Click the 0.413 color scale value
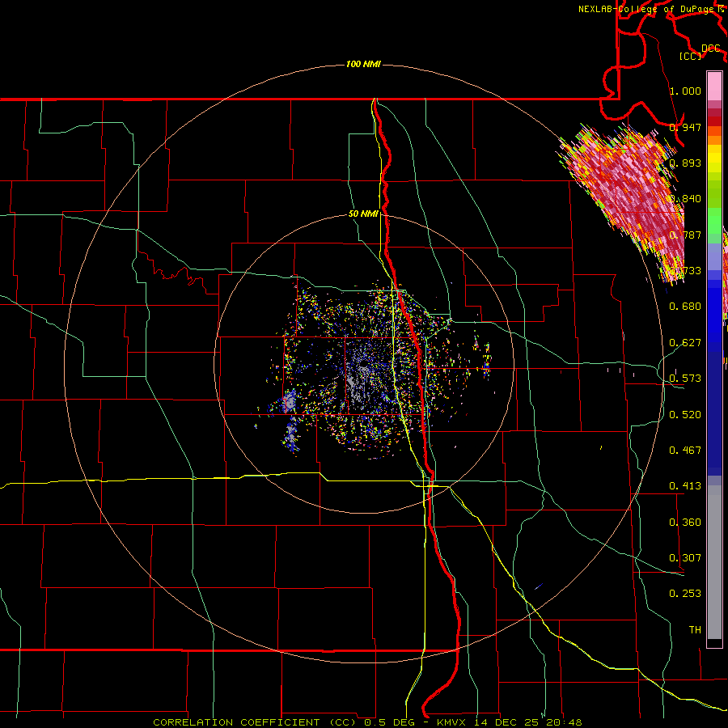The image size is (728, 728). click(685, 486)
